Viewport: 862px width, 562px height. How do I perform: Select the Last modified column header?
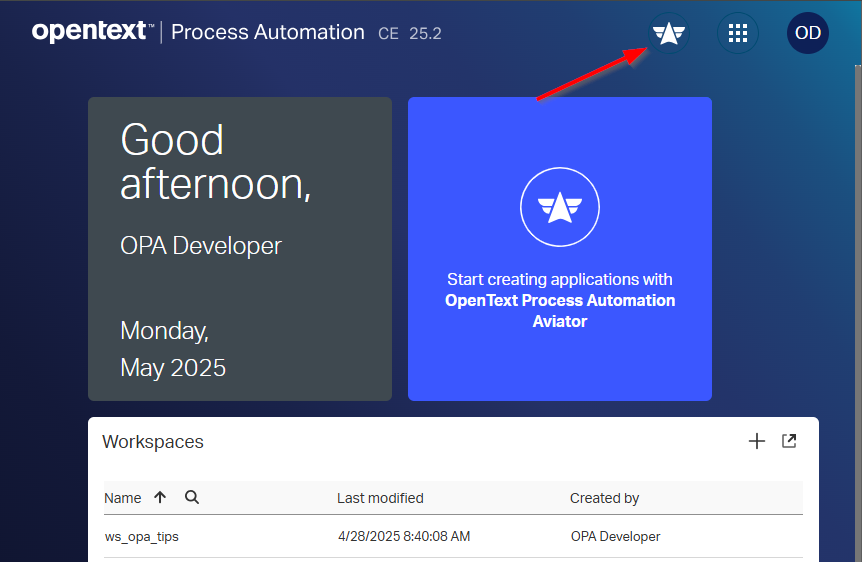380,498
